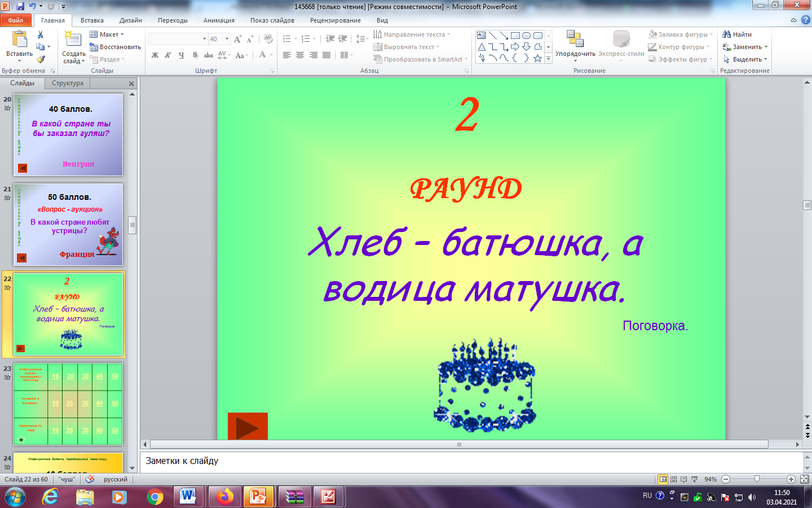Toggle underline formatting (Ч)
The height and width of the screenshot is (508, 812).
point(181,55)
